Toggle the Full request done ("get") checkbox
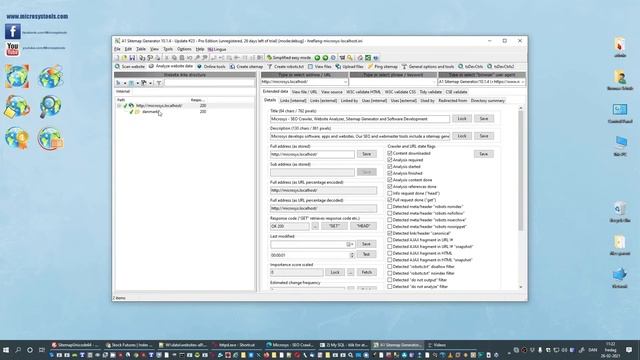This screenshot has width=640, height=360. point(389,200)
